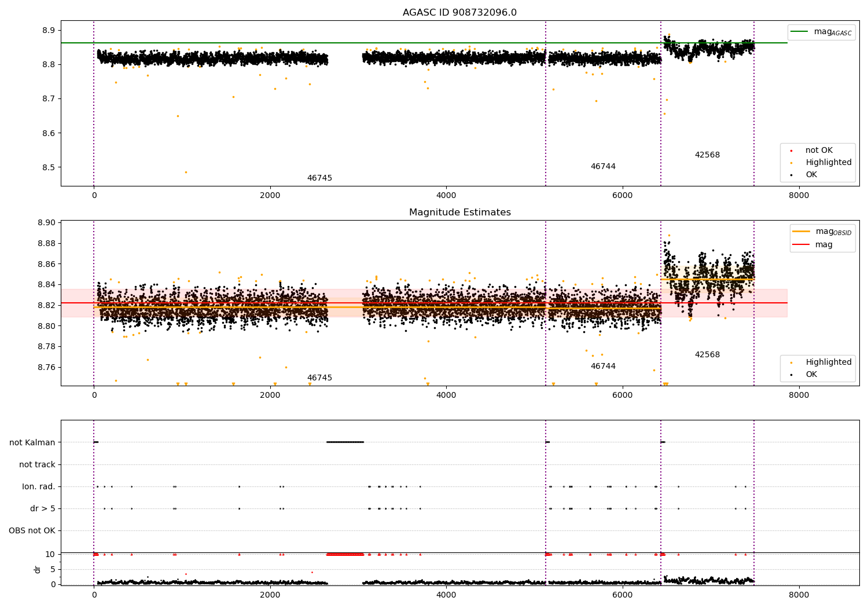Screen dimensions: 868x608
Task: Click obsid label 46744 in top plot
Action: coord(603,167)
